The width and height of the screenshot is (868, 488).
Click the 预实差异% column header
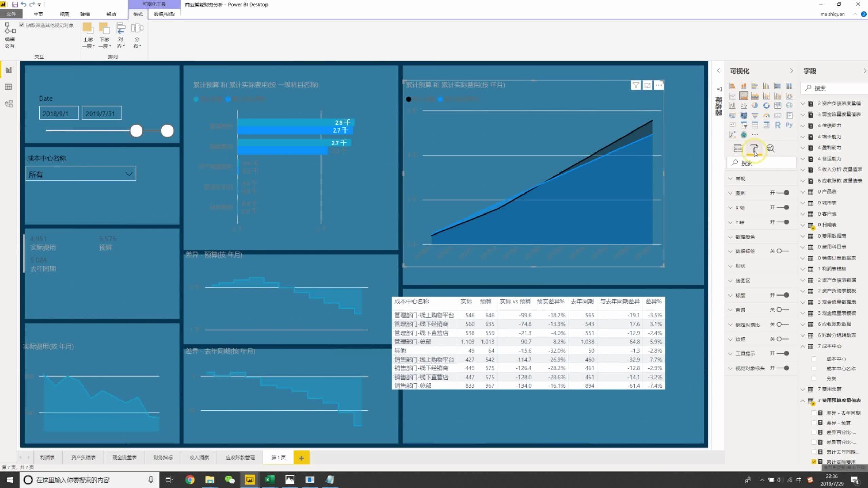[550, 301]
